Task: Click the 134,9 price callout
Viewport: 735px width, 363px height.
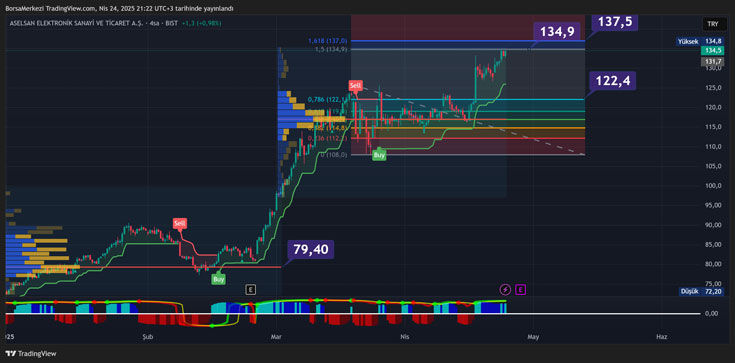Action: (557, 32)
